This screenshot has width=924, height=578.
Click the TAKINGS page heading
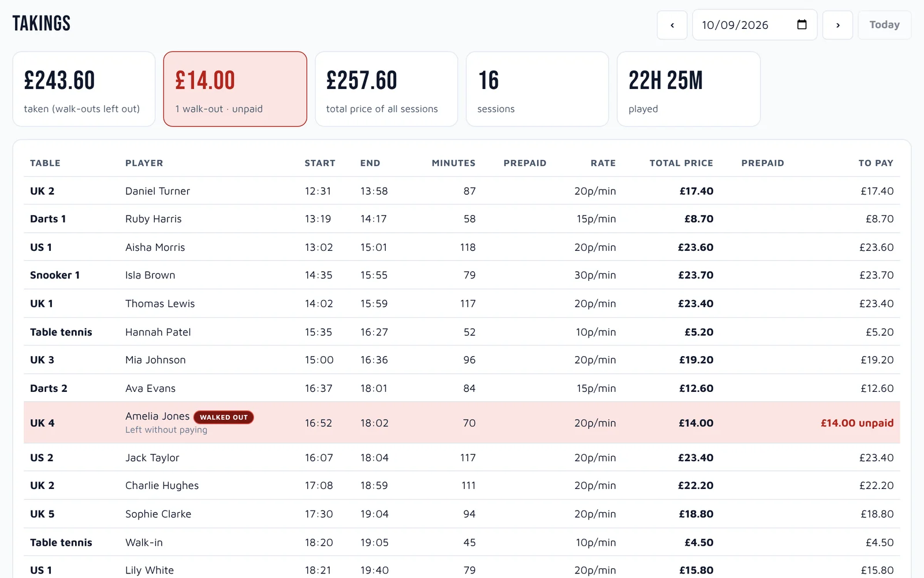click(x=42, y=24)
